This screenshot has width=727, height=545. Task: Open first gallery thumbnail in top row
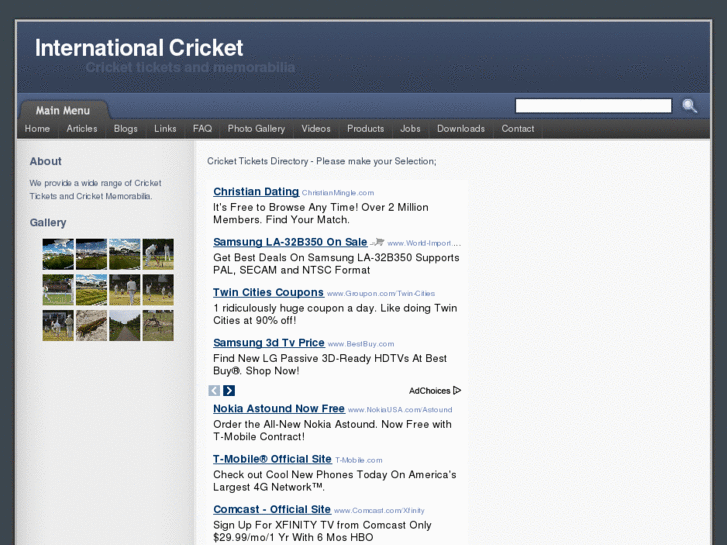(x=58, y=254)
